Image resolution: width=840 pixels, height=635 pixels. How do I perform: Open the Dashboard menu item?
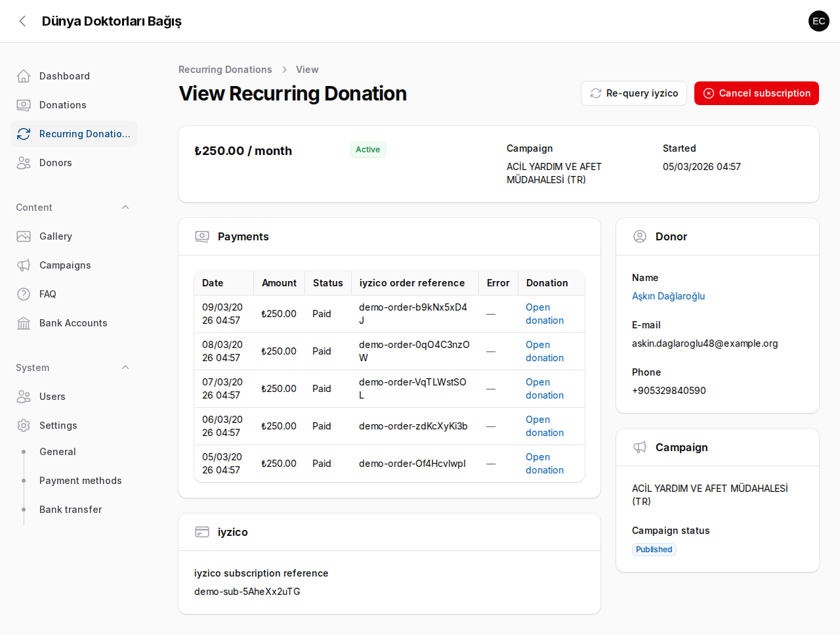pos(73,76)
